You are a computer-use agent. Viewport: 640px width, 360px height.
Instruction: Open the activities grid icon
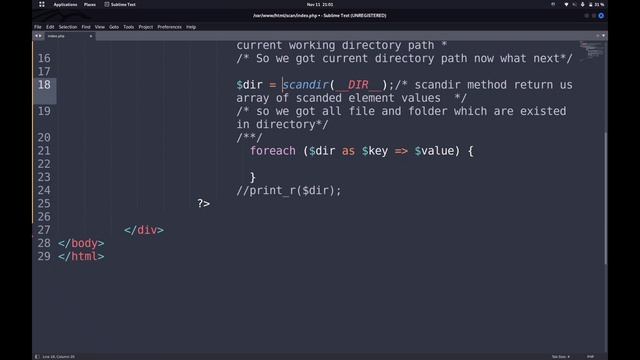point(42,4)
